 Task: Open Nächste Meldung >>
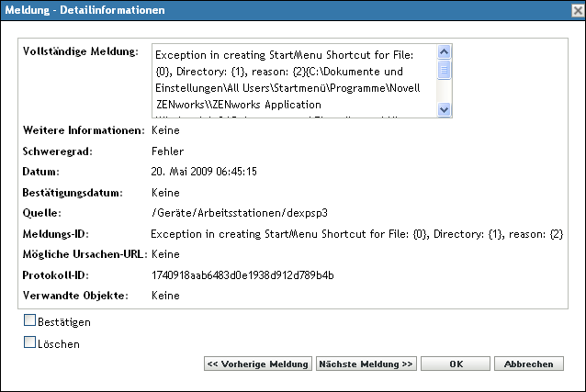366,364
